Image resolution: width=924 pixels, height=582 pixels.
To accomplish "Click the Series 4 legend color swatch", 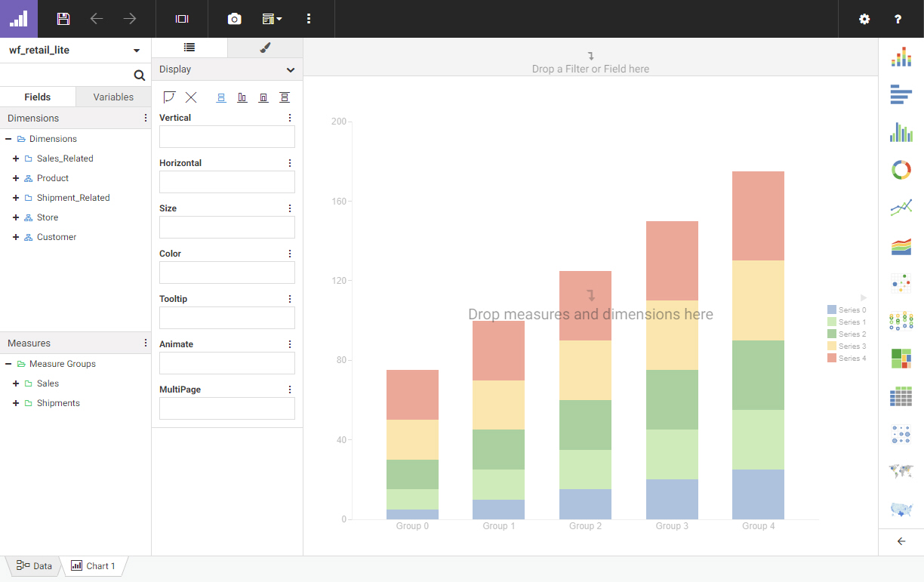I will point(832,358).
